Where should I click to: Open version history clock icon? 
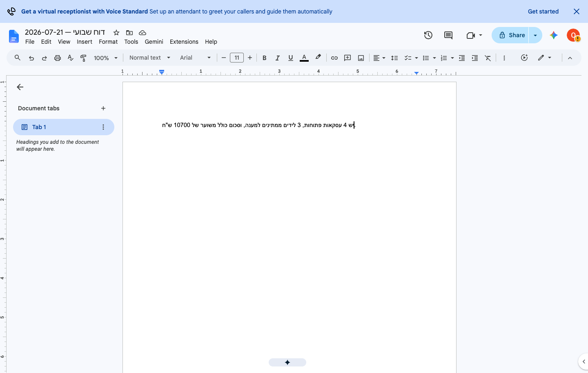[428, 35]
